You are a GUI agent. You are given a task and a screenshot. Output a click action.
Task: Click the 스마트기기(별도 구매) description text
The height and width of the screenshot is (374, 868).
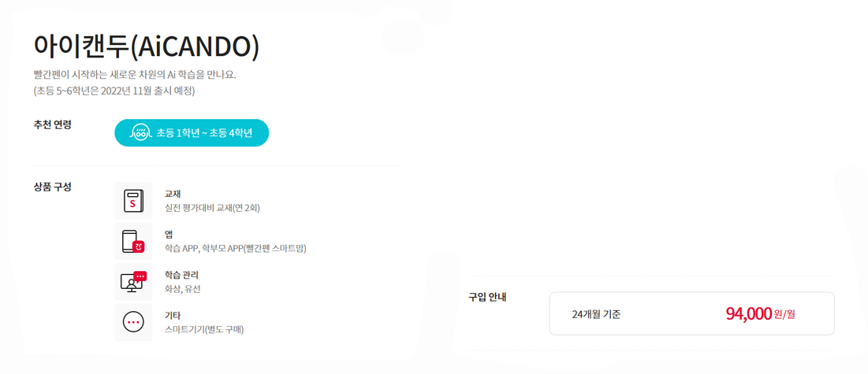(205, 329)
